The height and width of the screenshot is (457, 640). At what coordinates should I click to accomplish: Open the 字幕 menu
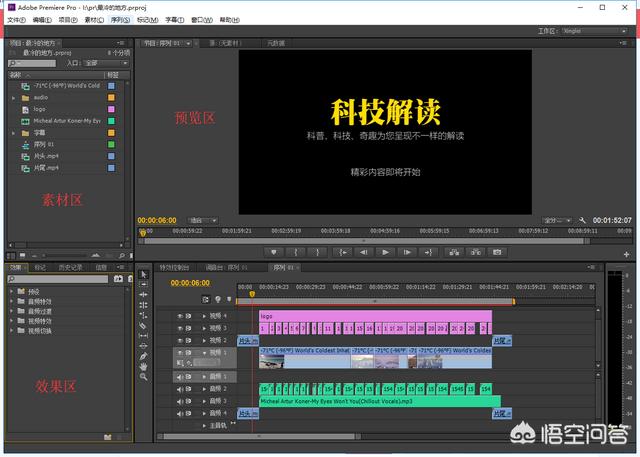[x=175, y=20]
